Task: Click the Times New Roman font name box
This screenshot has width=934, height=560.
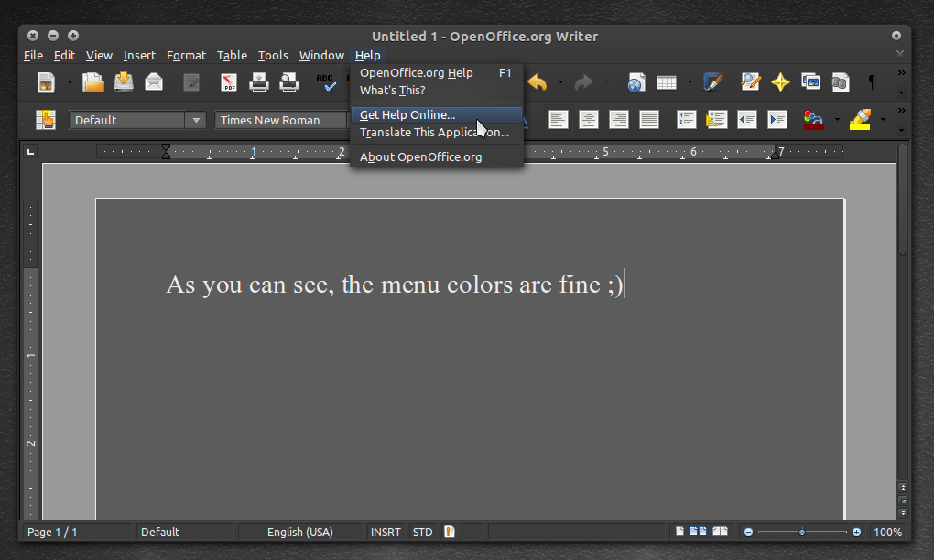Action: (280, 120)
